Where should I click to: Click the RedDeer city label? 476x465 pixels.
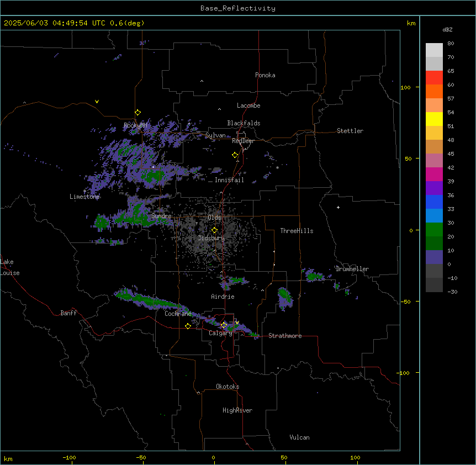coord(243,141)
